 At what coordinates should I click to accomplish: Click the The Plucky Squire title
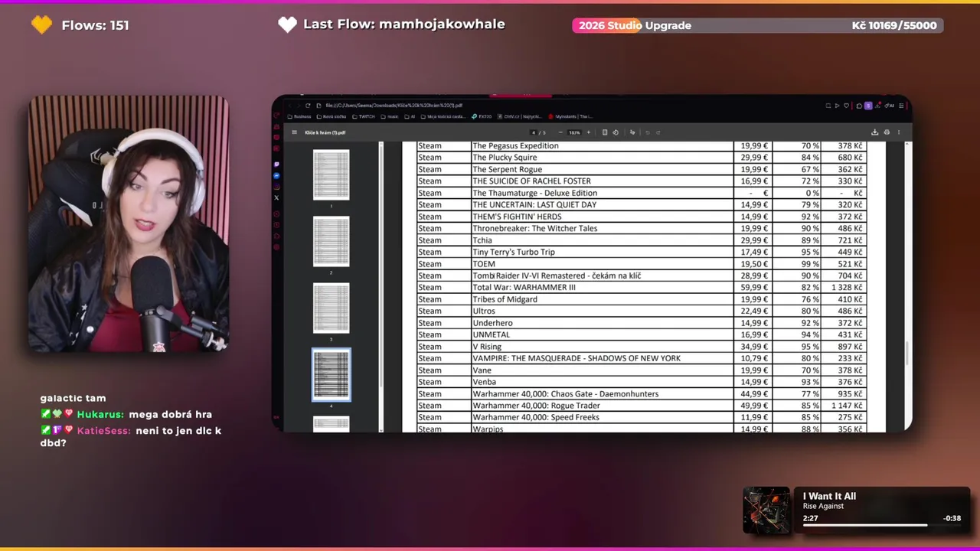(x=505, y=158)
